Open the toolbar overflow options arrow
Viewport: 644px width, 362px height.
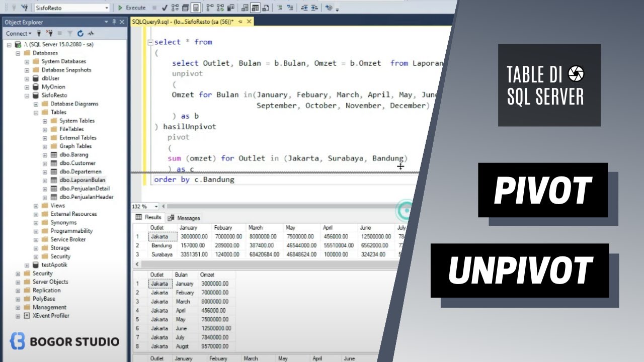(x=337, y=9)
